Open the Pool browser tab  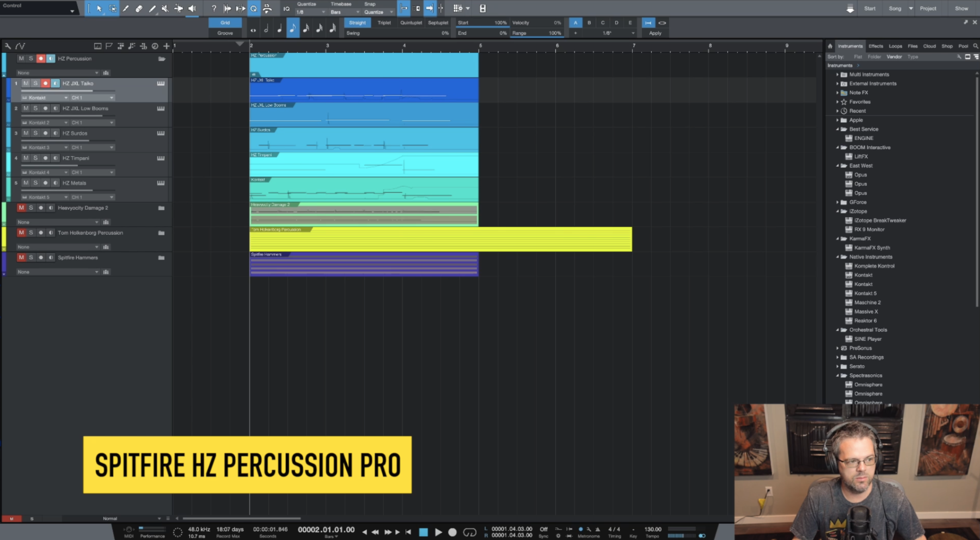pyautogui.click(x=964, y=46)
